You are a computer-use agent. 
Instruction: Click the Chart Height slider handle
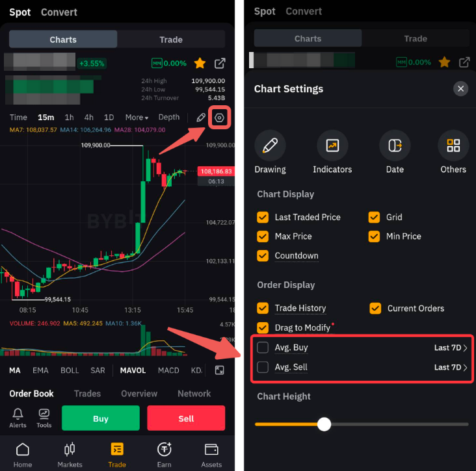click(x=324, y=424)
